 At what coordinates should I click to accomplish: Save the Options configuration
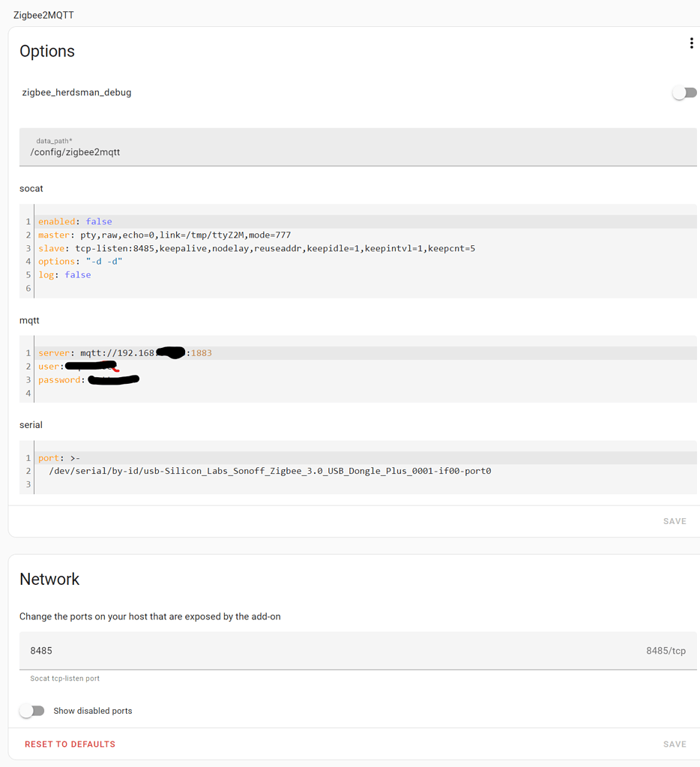click(674, 520)
